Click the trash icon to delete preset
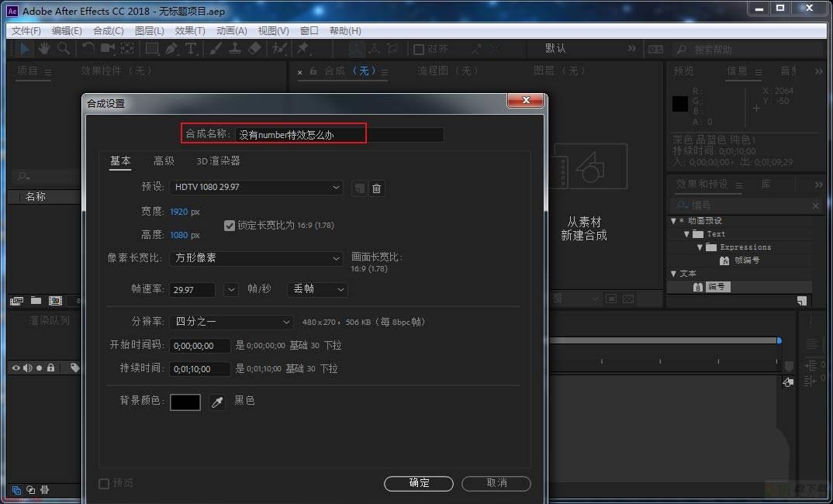Viewport: 833px width, 504px height. click(x=377, y=188)
